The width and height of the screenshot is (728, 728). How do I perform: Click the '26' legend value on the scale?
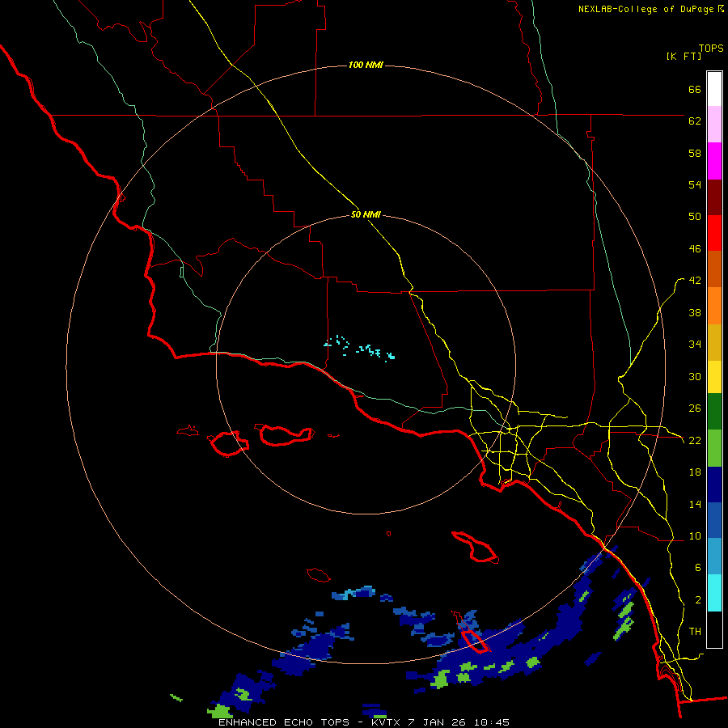(x=695, y=408)
